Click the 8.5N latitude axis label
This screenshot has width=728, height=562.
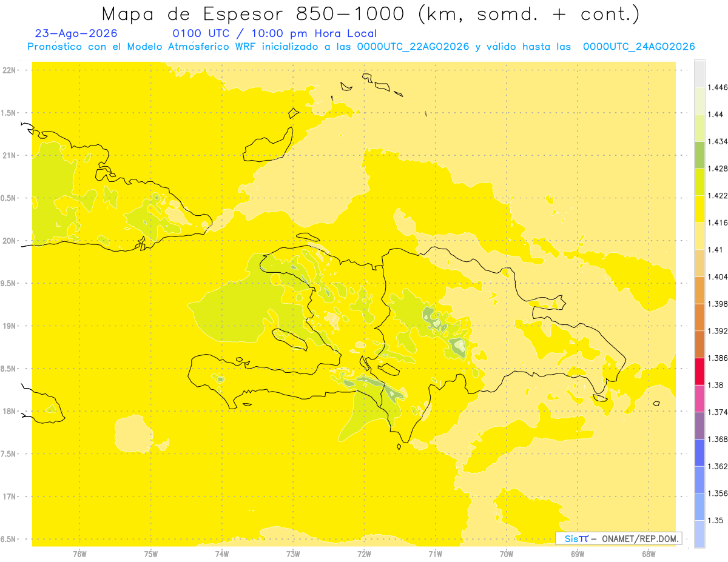click(9, 369)
